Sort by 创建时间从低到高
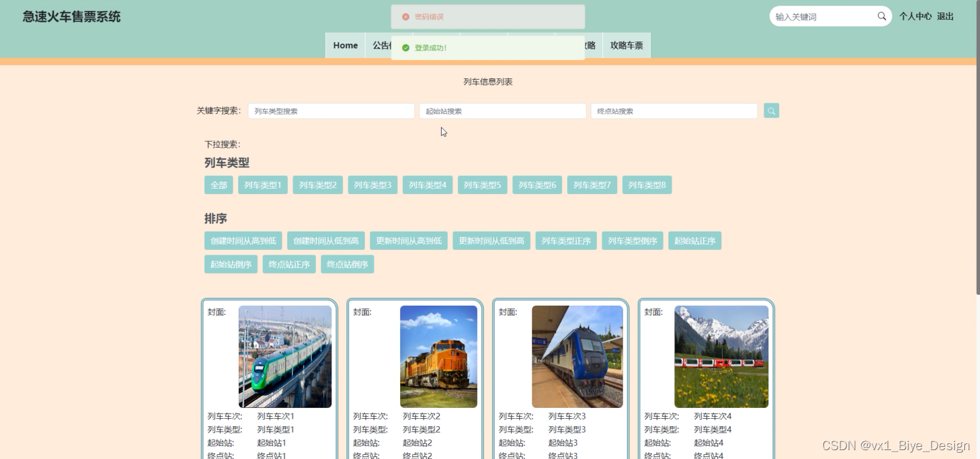The height and width of the screenshot is (459, 980). (x=326, y=241)
